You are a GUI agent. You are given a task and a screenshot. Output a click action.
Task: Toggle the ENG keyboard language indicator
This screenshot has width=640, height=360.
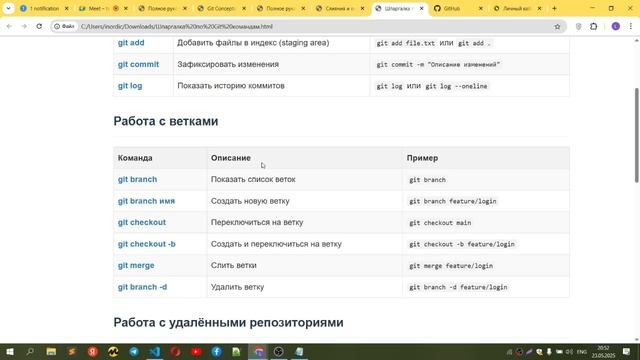click(581, 351)
